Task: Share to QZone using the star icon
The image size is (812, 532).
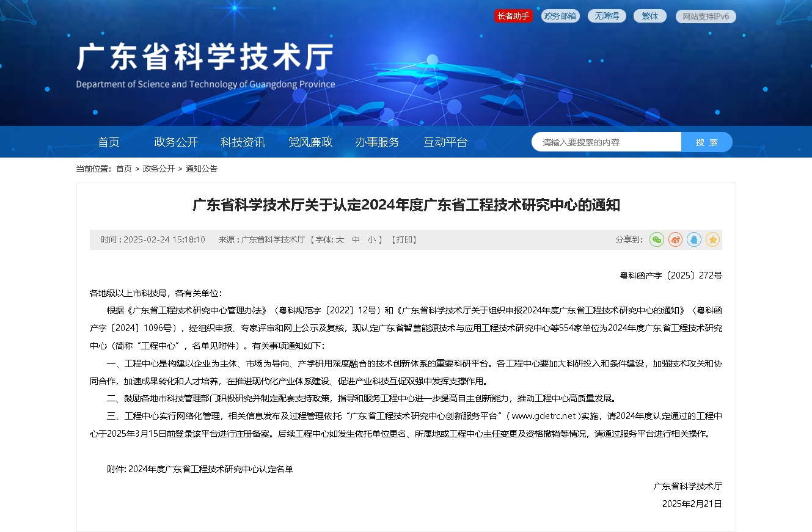Action: (x=712, y=239)
